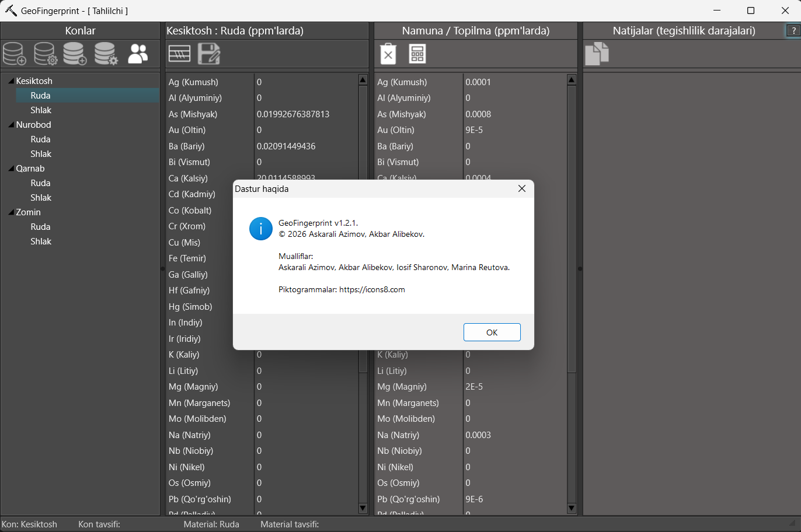Image resolution: width=801 pixels, height=532 pixels.
Task: Collapse the Zomin tree node
Action: click(11, 212)
